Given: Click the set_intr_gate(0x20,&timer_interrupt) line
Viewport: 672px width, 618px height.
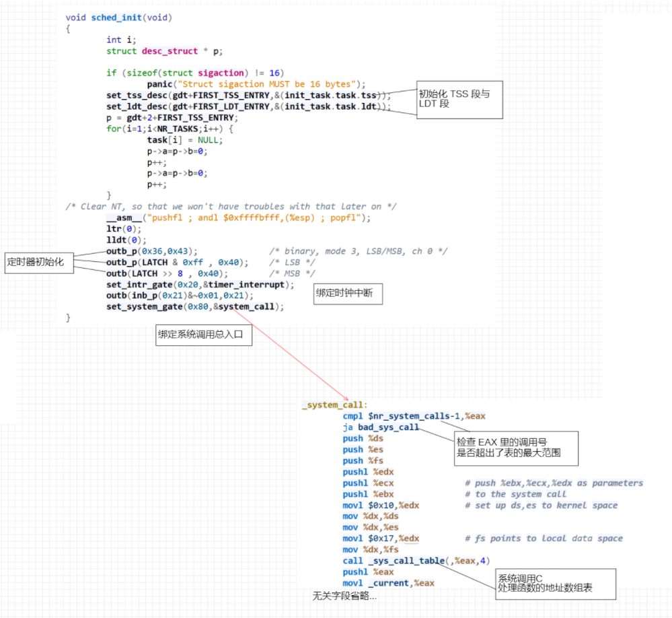Looking at the screenshot, I should coord(200,285).
